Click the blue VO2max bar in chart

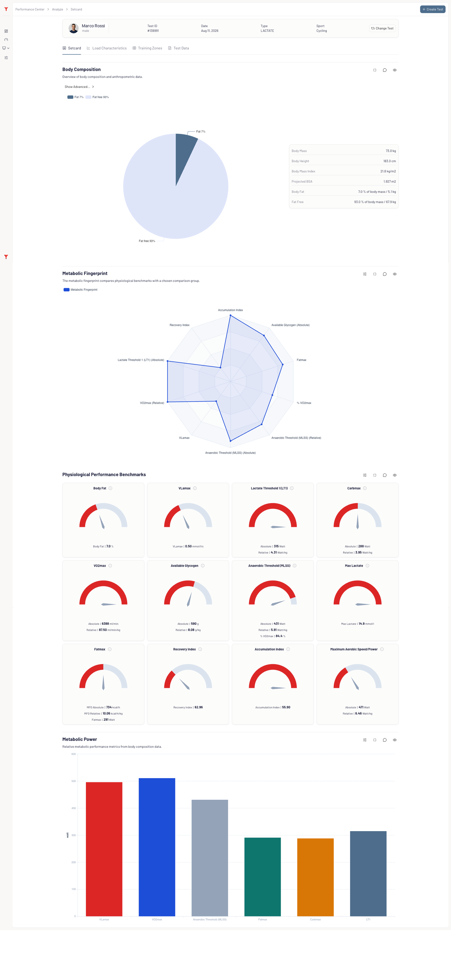[157, 847]
